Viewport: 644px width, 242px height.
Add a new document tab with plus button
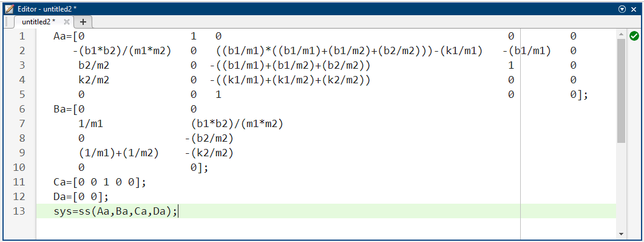pos(83,22)
